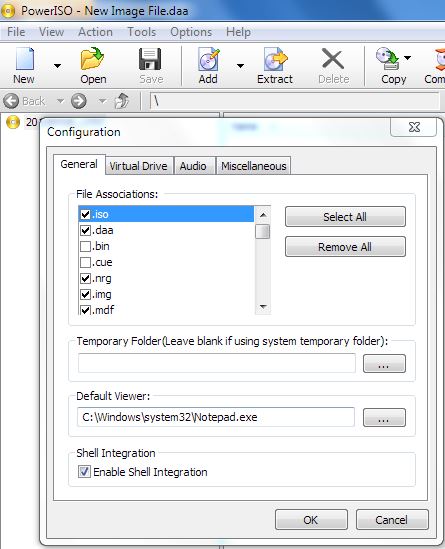
Task: Select the .bin list row text
Action: (101, 246)
